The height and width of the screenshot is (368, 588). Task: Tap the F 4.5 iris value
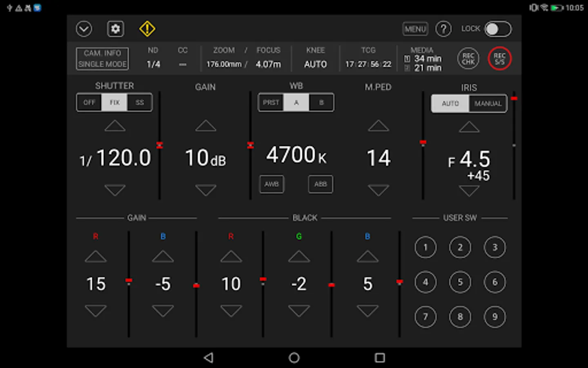469,159
